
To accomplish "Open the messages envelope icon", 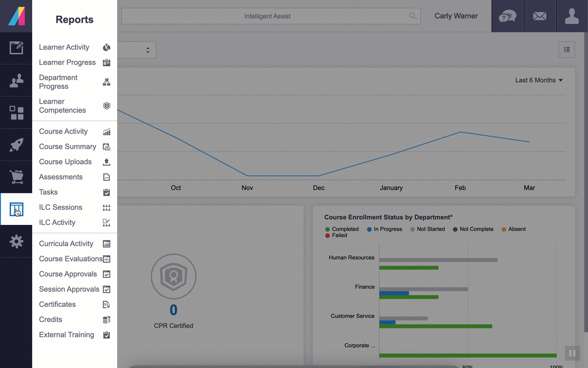I will click(x=540, y=16).
